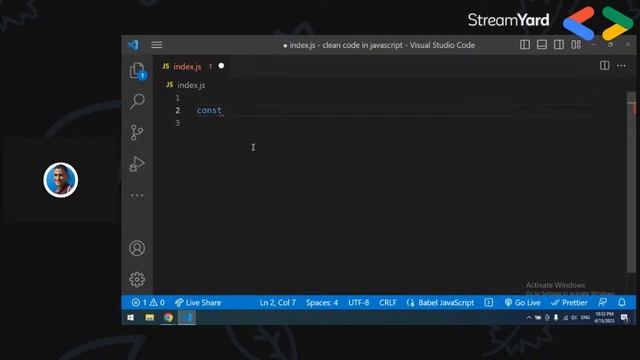
Task: Click Ln 2, Col 7 status item
Action: pos(278,302)
